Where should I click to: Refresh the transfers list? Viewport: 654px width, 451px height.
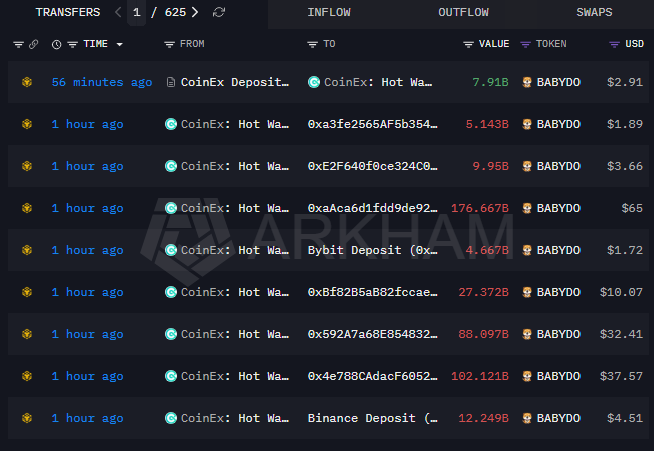tap(219, 13)
